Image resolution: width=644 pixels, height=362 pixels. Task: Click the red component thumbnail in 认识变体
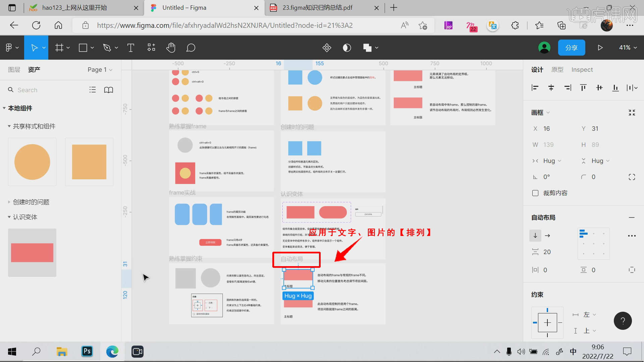pos(32,252)
